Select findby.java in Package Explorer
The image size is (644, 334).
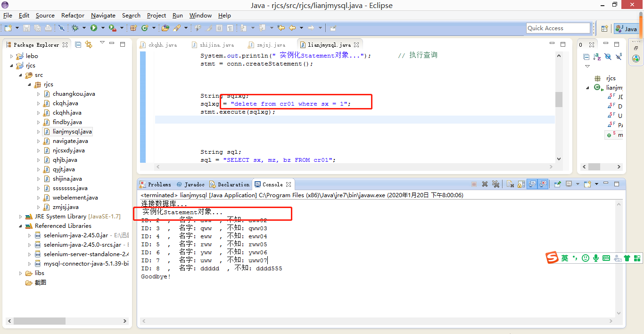coord(67,122)
